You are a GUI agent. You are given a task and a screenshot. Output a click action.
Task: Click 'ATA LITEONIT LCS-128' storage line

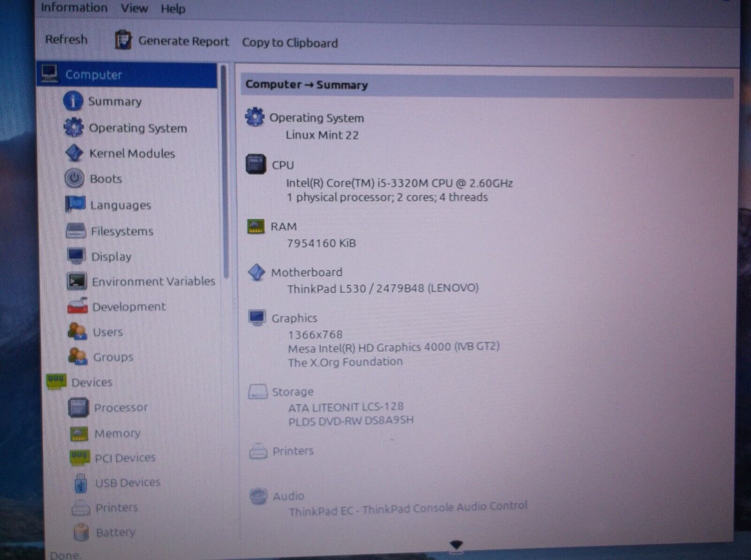click(x=346, y=407)
